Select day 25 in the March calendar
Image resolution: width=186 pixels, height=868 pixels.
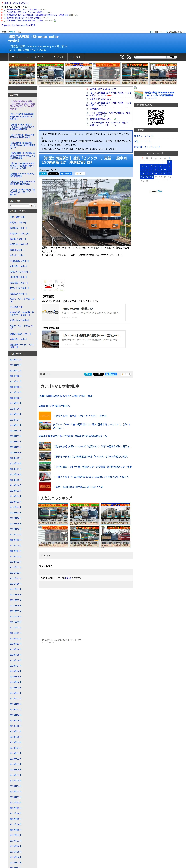151,177
